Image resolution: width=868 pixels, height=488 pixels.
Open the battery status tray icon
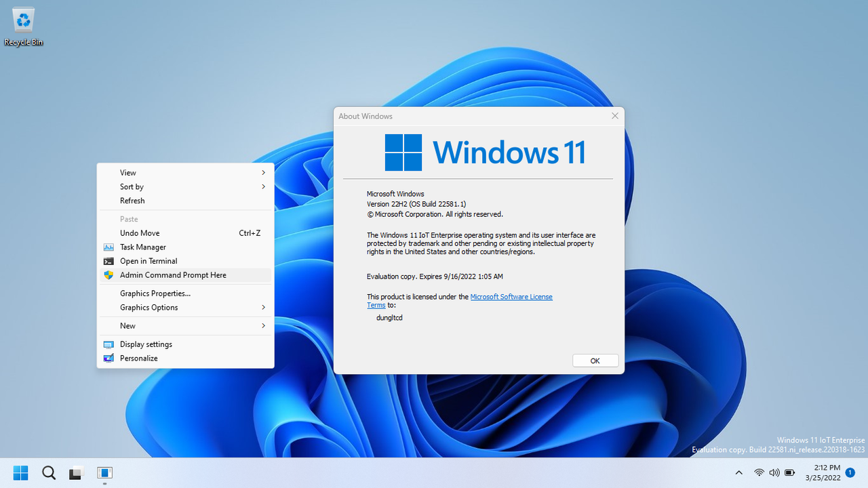(x=790, y=472)
